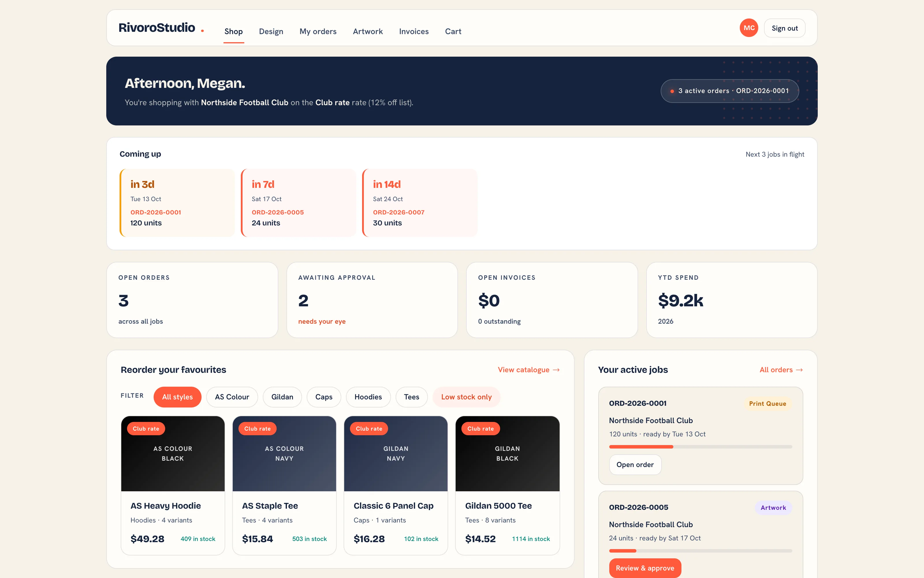
Task: Open the MC user avatar
Action: [x=748, y=28]
